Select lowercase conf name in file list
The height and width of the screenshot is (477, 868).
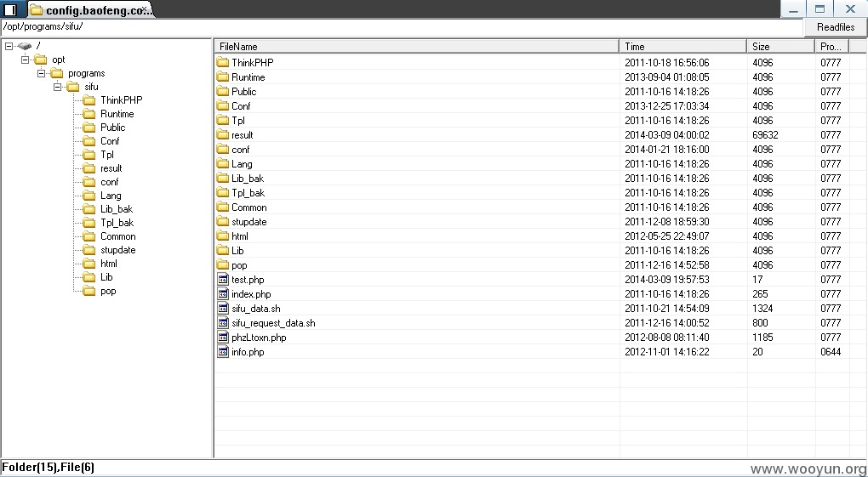click(240, 150)
